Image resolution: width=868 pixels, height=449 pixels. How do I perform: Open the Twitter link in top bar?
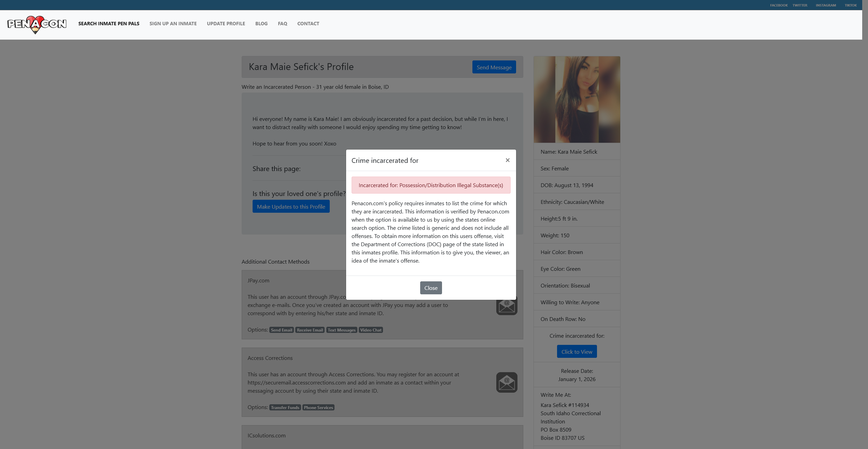click(x=799, y=5)
